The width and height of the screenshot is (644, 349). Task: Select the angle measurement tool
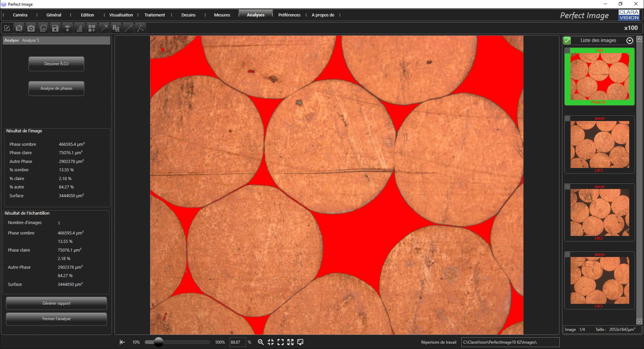click(140, 28)
